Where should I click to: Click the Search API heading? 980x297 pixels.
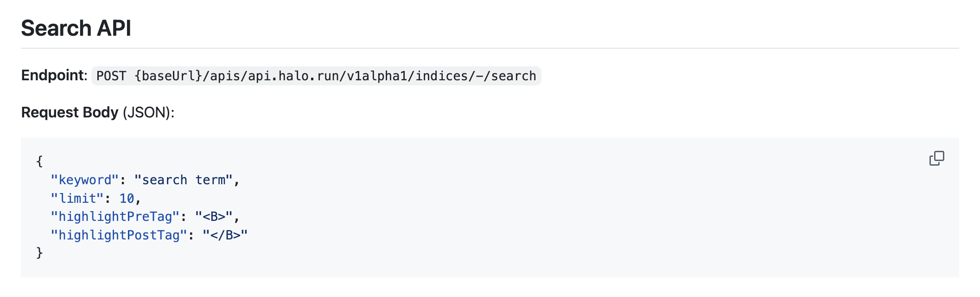[76, 28]
